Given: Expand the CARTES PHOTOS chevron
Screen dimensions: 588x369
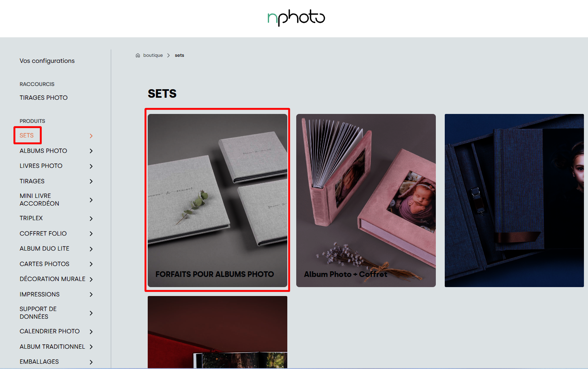Looking at the screenshot, I should pos(91,264).
